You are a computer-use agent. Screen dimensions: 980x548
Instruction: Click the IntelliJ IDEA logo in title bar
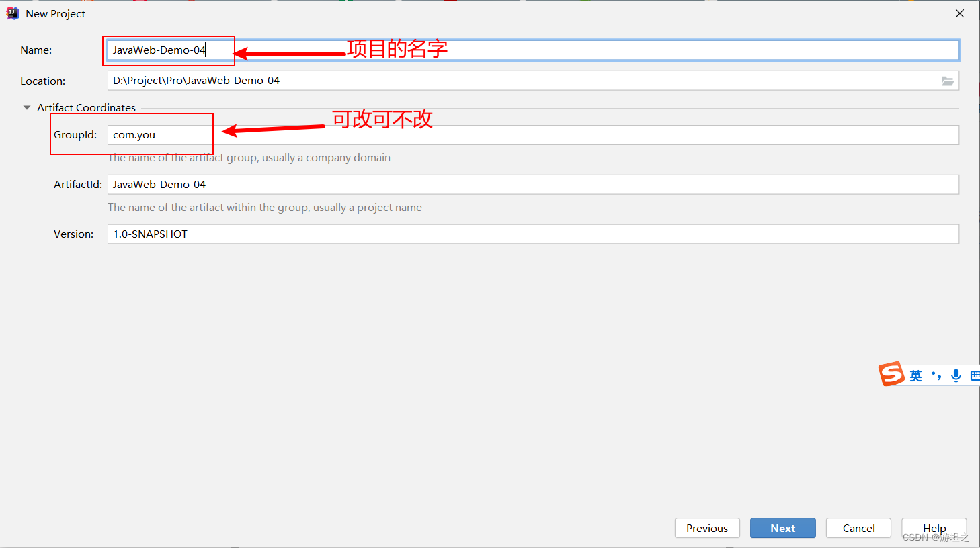tap(13, 13)
